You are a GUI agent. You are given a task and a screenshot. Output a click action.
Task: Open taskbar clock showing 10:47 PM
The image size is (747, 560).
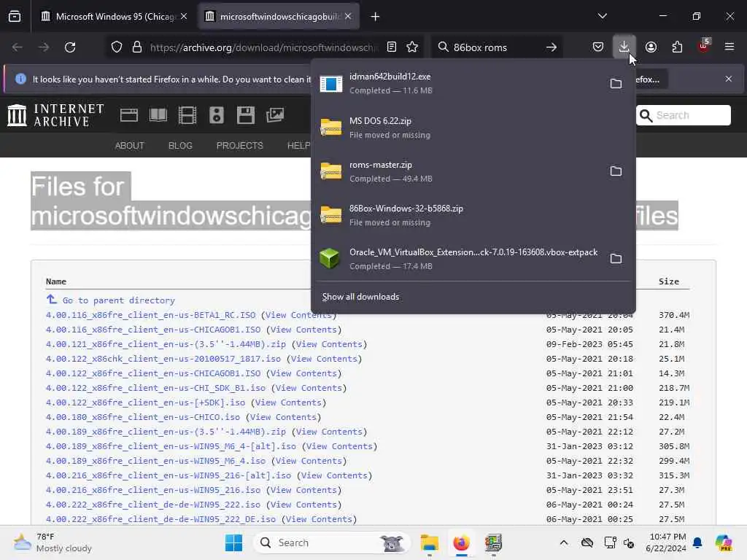tap(665, 542)
